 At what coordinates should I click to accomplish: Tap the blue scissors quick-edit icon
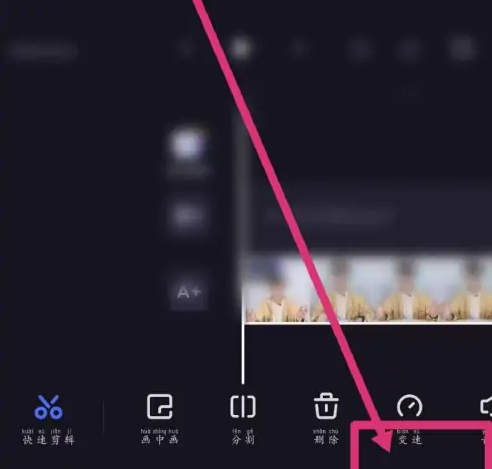(48, 407)
